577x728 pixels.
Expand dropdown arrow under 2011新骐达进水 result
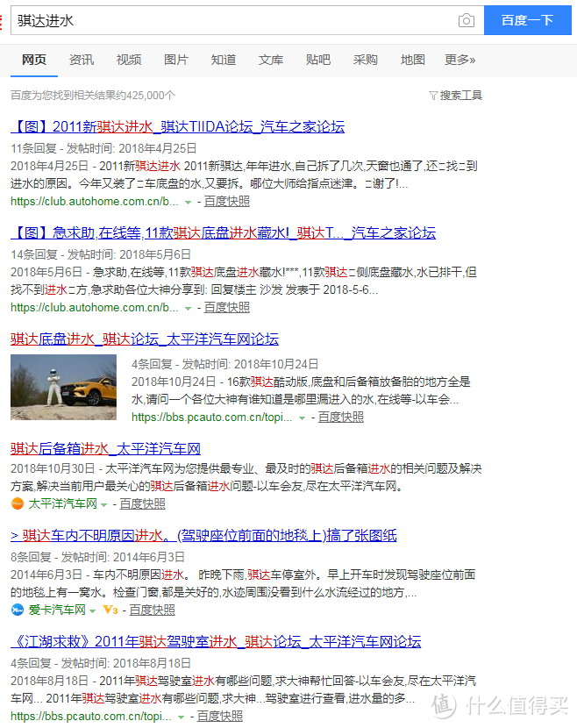point(188,203)
